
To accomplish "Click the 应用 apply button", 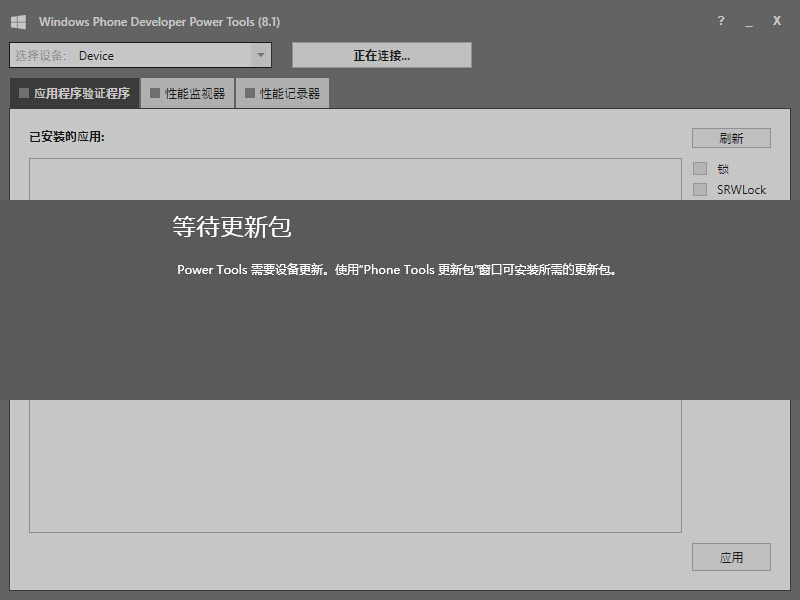I will (x=731, y=557).
